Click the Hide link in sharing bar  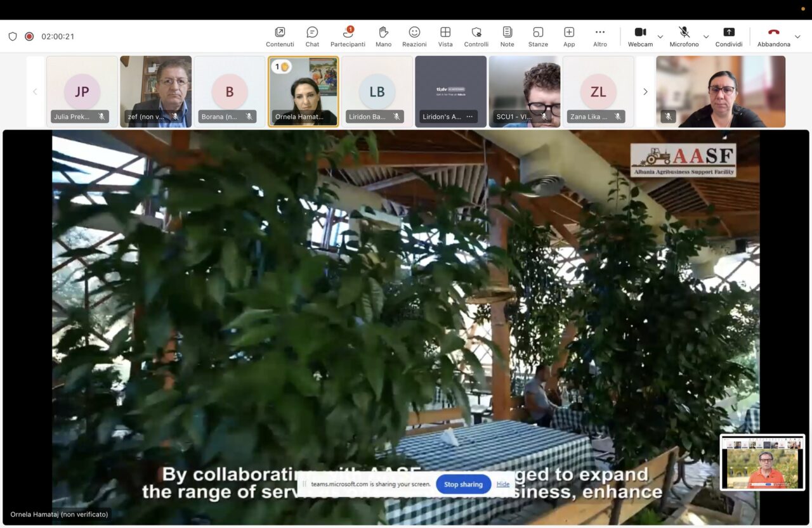pos(503,484)
